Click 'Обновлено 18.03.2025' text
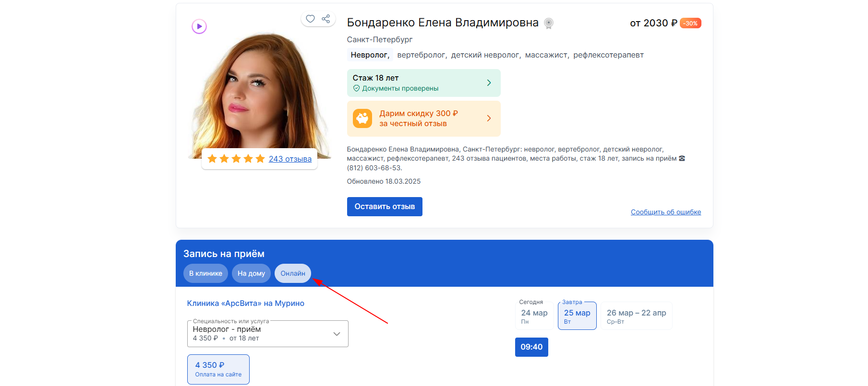This screenshot has width=868, height=386. click(384, 181)
